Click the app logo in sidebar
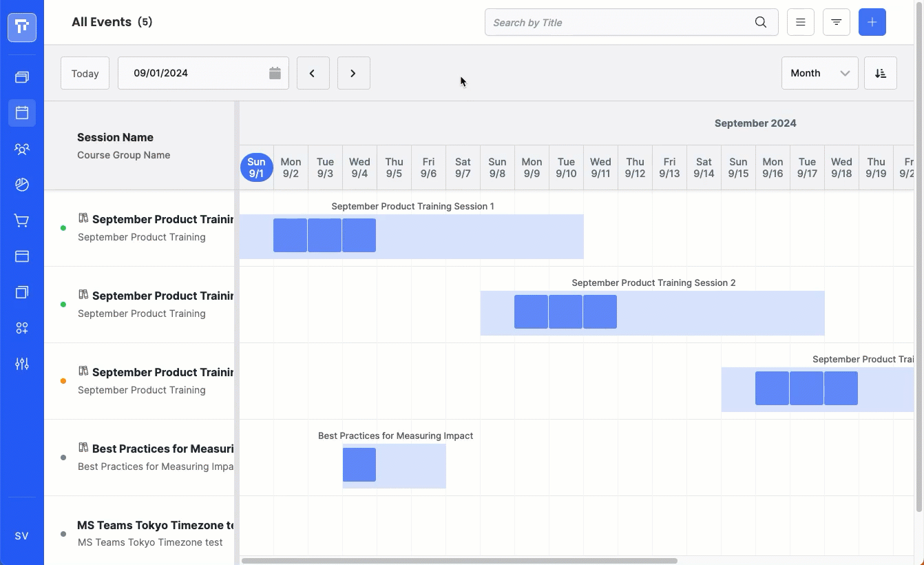This screenshot has height=565, width=924. (x=22, y=28)
